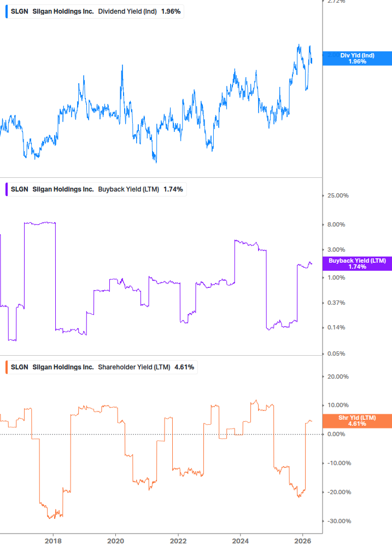Image resolution: width=392 pixels, height=550 pixels.
Task: Click the 0.14% tick on buyback axis
Action: pyautogui.click(x=336, y=328)
